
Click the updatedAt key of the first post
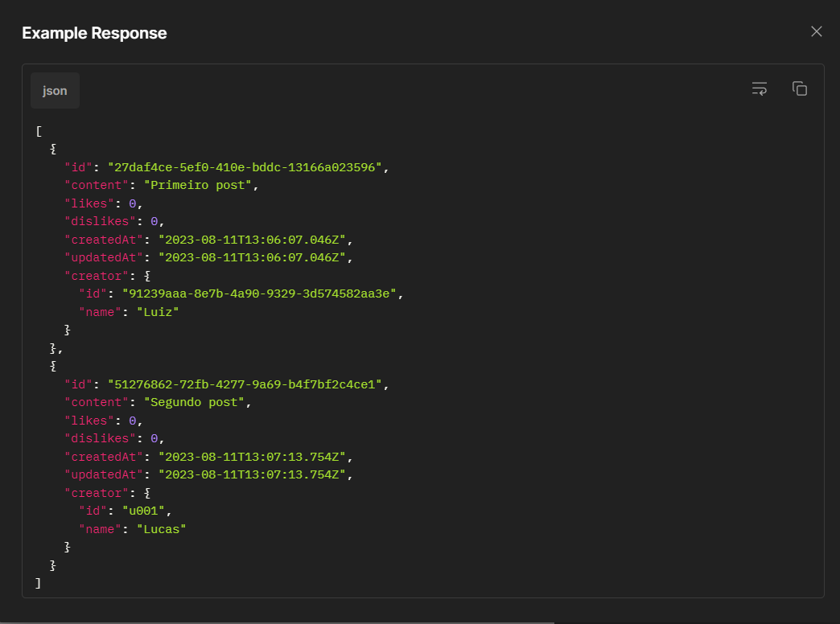(103, 257)
